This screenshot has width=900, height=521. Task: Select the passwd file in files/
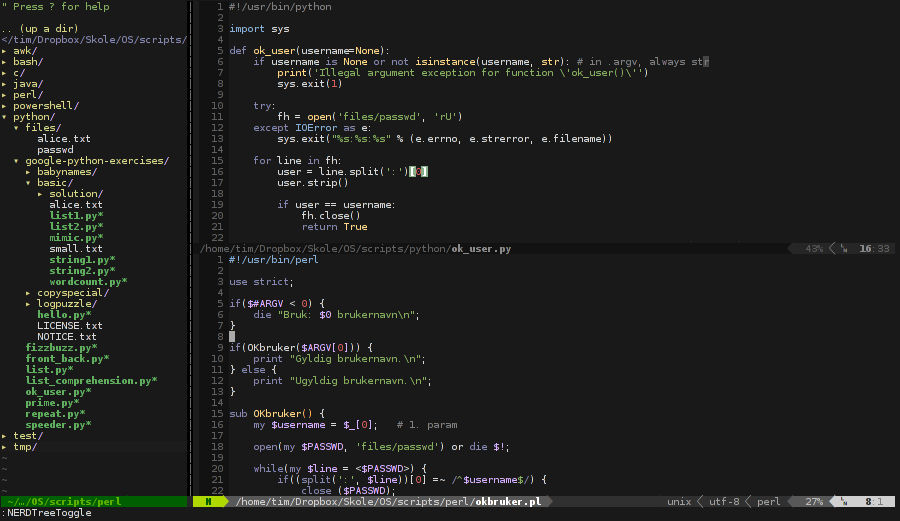tap(55, 150)
